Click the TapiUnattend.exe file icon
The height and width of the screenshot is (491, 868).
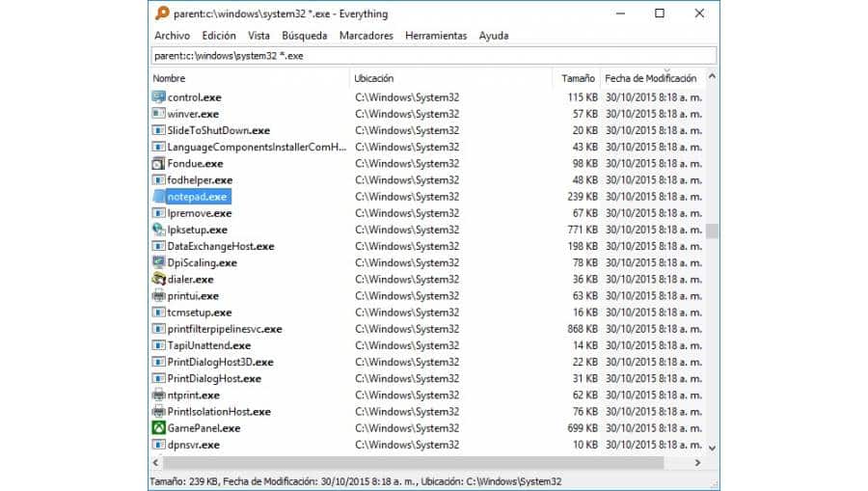[158, 345]
